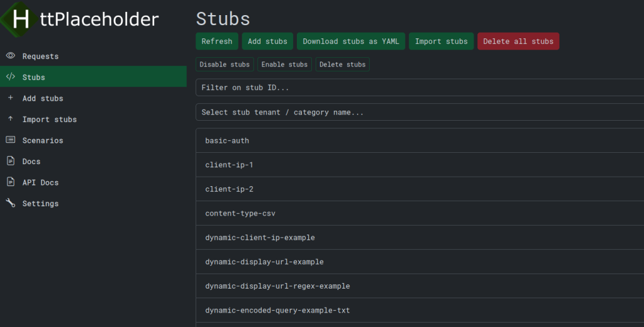Click the document icon beside Docs
Viewport: 644px width, 327px height.
(11, 160)
